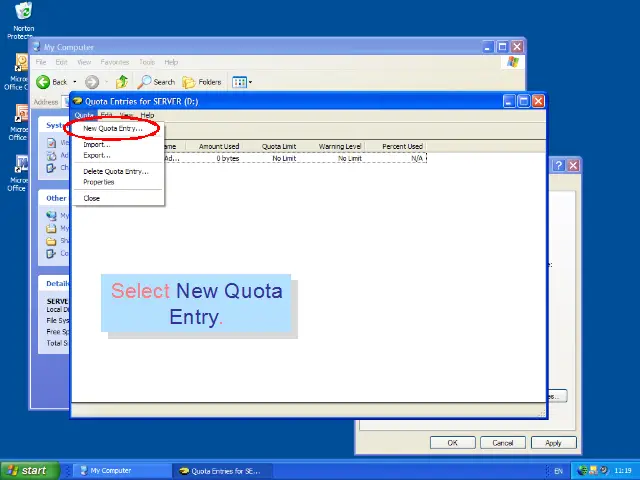Choose Export in the Quota menu

pyautogui.click(x=97, y=155)
